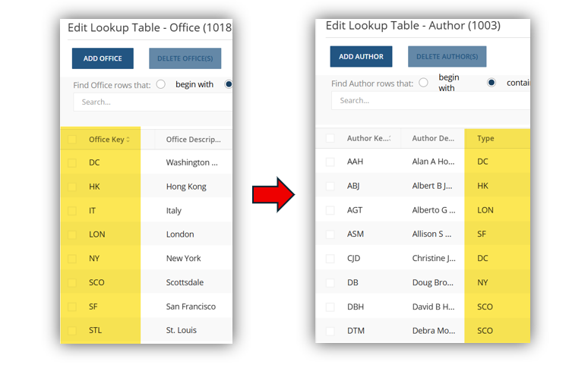Screen dimensions: 588x368
Task: Click the Office Description column header
Action: pyautogui.click(x=193, y=140)
